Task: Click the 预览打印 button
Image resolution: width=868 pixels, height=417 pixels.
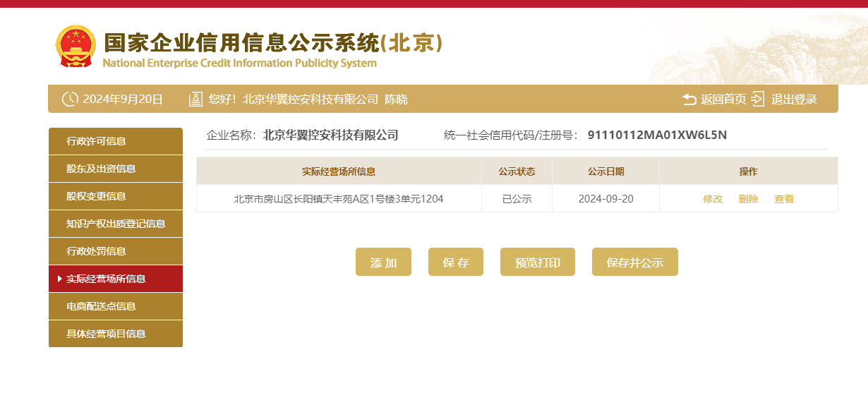Action: pyautogui.click(x=538, y=262)
